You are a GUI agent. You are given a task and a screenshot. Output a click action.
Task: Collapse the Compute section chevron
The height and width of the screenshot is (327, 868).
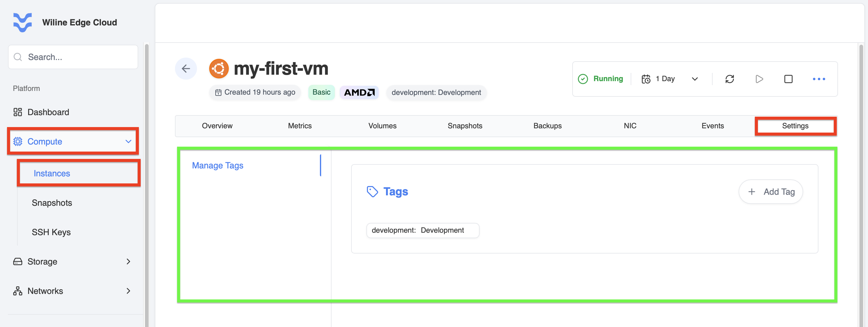pos(128,141)
